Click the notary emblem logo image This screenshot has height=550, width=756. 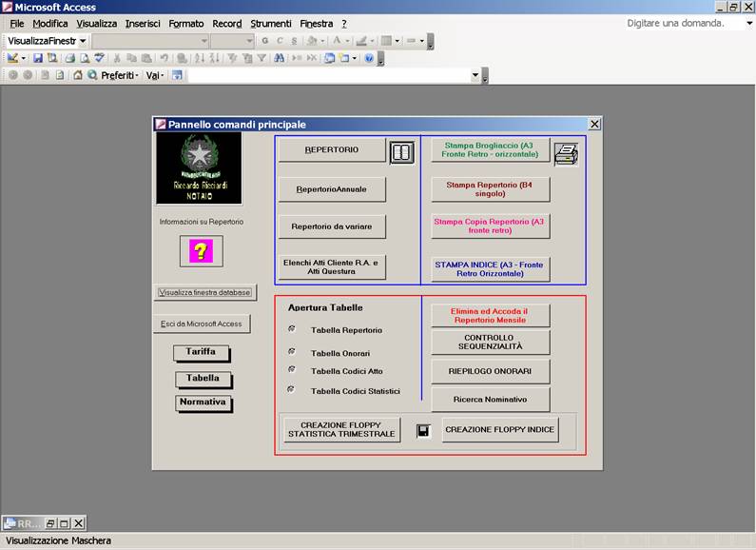coord(199,168)
